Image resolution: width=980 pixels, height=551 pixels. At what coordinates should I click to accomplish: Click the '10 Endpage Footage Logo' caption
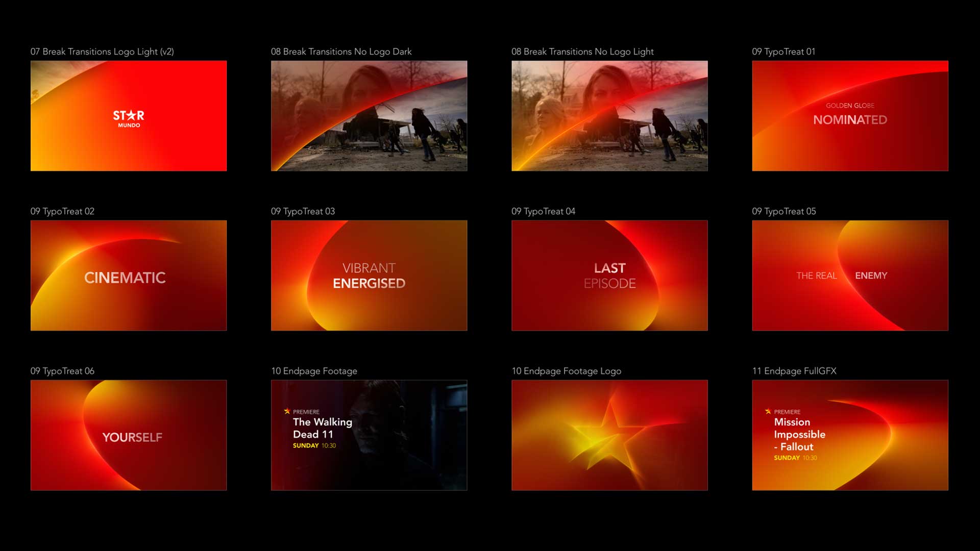566,371
